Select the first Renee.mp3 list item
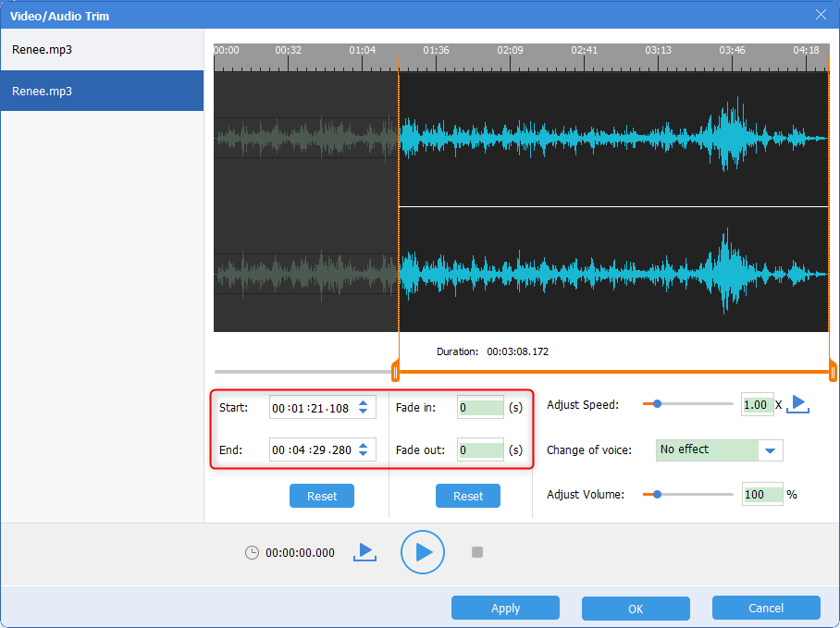840x628 pixels. click(x=102, y=49)
